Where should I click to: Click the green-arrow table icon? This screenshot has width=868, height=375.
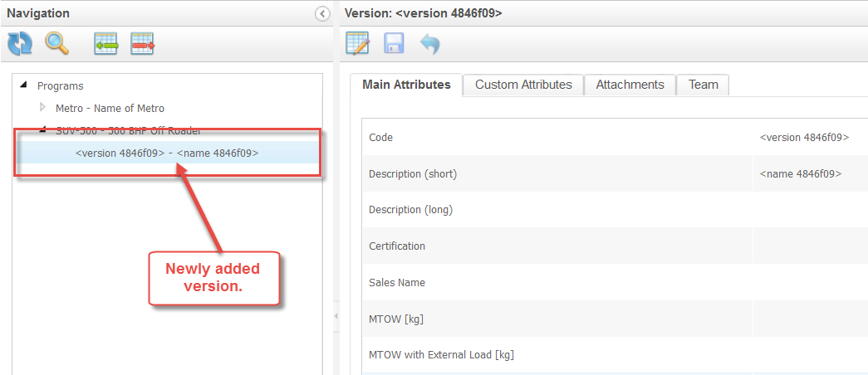pos(105,44)
